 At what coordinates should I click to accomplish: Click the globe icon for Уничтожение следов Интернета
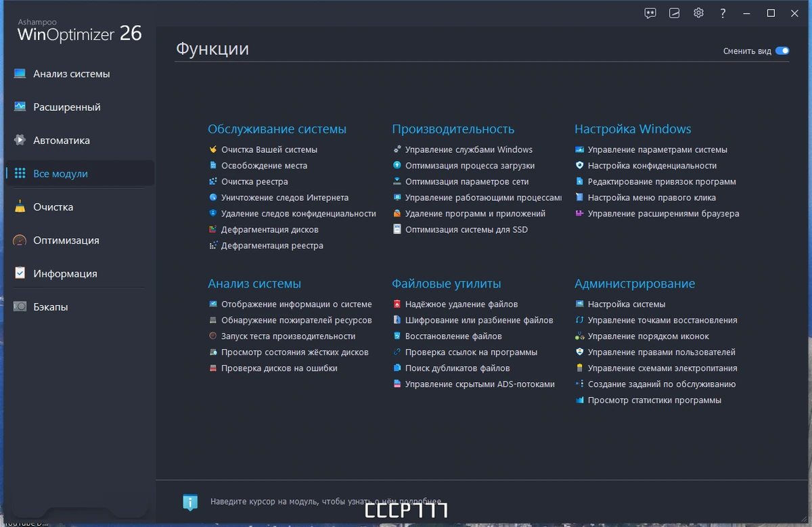click(213, 198)
